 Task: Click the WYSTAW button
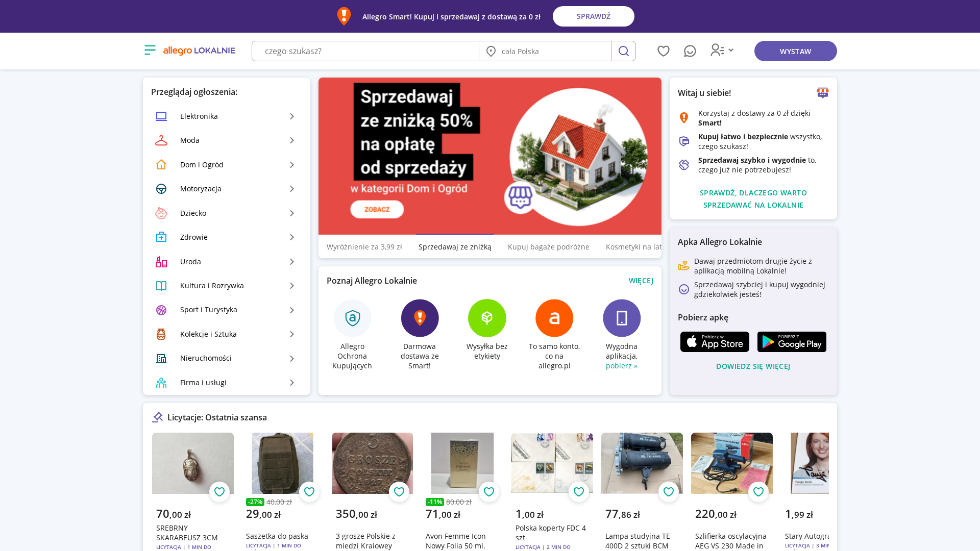[795, 51]
